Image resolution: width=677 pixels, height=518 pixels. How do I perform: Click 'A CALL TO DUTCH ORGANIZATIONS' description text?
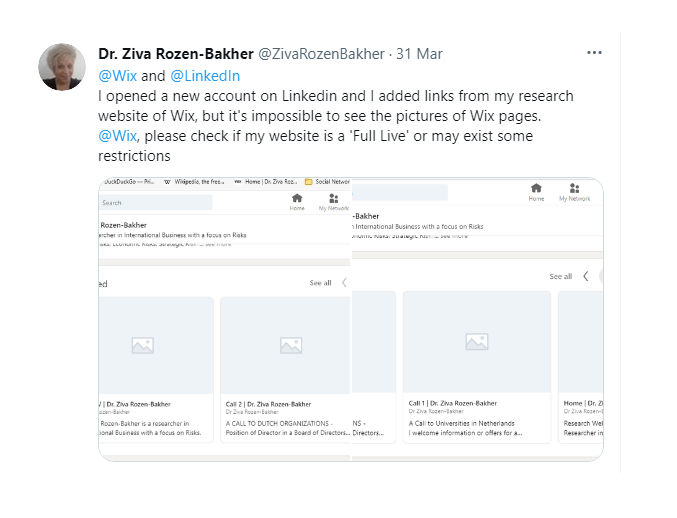coord(279,423)
